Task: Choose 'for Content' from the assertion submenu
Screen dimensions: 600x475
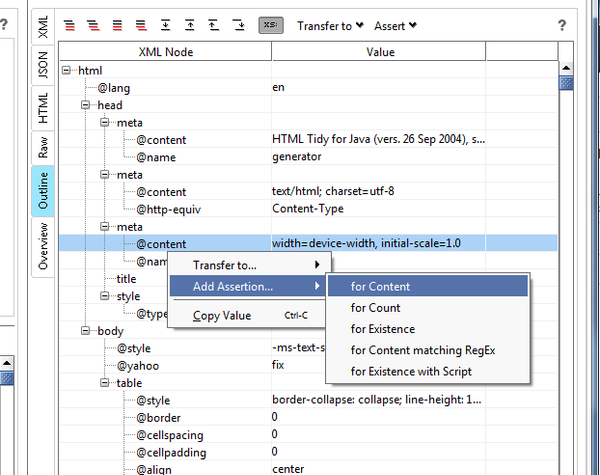Action: (381, 287)
